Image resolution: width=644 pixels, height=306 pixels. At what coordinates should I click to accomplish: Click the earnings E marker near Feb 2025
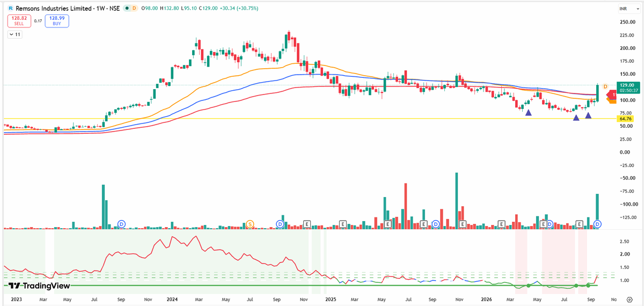click(343, 223)
